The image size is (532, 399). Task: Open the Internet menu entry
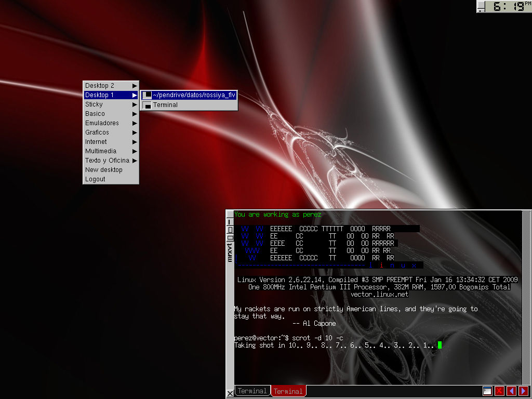[x=111, y=142]
